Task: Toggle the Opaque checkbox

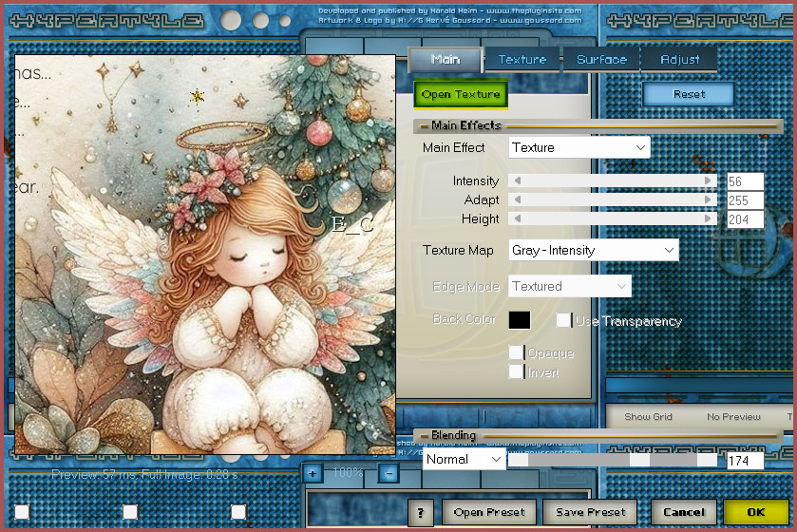Action: 516,352
